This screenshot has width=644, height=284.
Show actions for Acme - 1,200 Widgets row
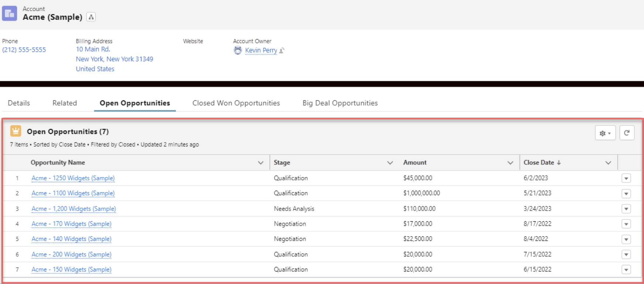pyautogui.click(x=626, y=209)
